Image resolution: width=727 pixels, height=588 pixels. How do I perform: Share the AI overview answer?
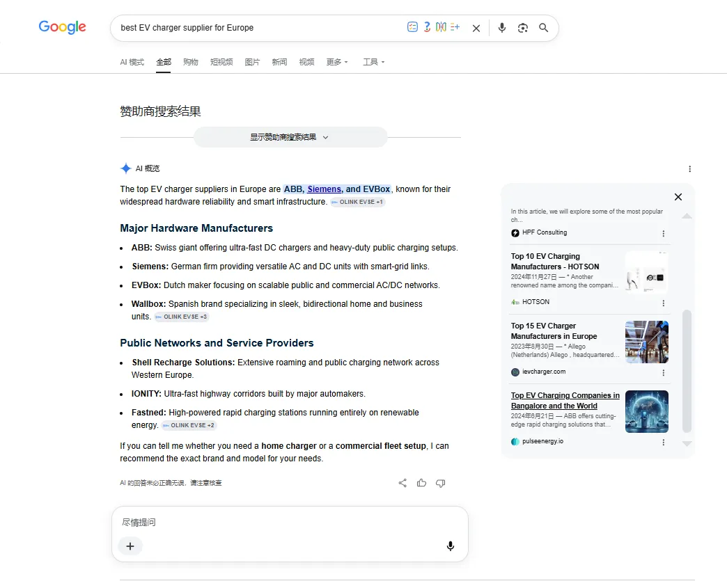point(402,483)
